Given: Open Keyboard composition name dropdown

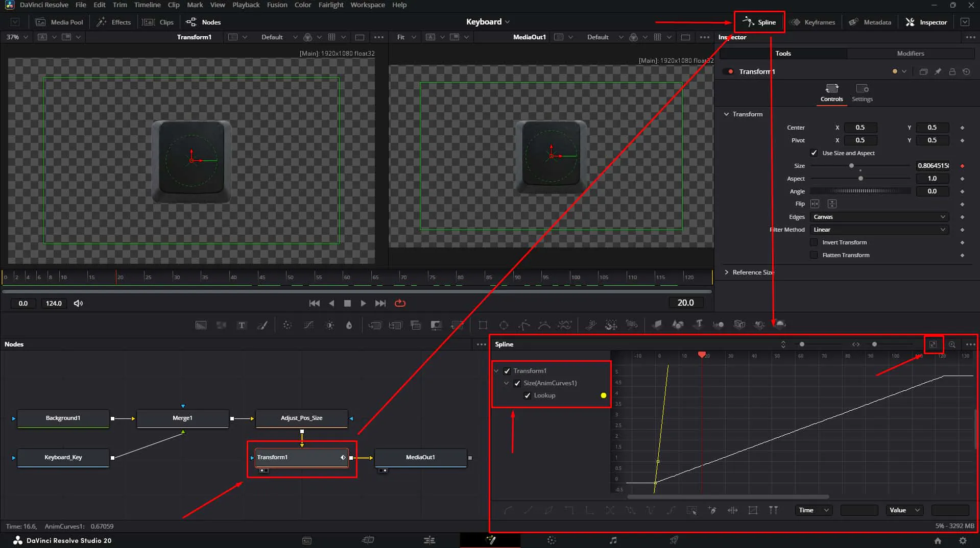Looking at the screenshot, I should pyautogui.click(x=488, y=22).
